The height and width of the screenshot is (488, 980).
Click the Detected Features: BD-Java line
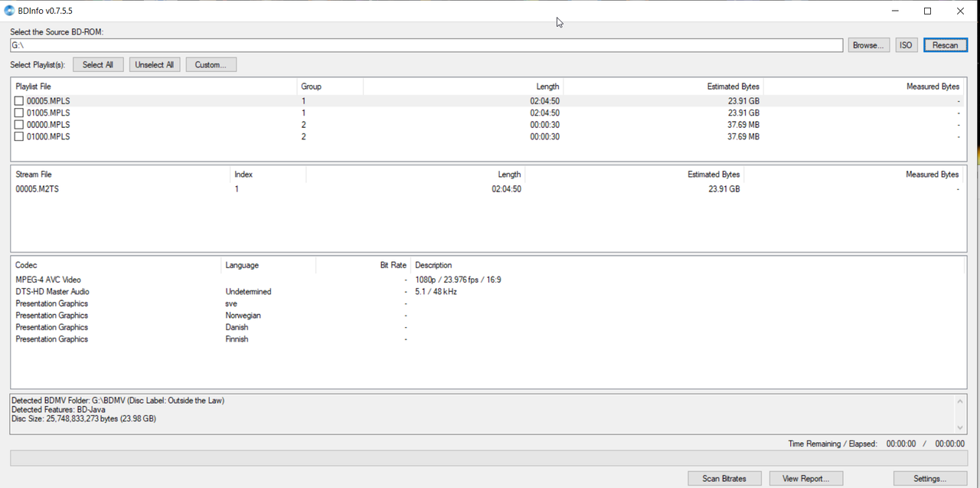[x=58, y=410]
